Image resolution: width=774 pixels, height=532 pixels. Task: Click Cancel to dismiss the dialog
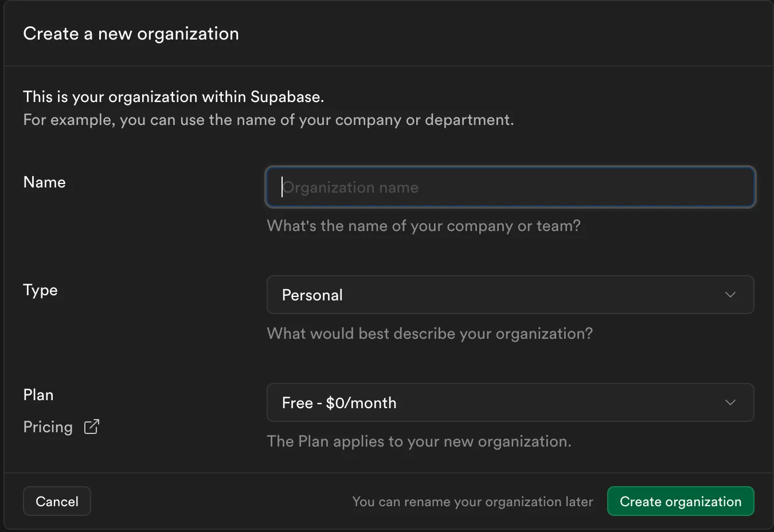tap(57, 501)
